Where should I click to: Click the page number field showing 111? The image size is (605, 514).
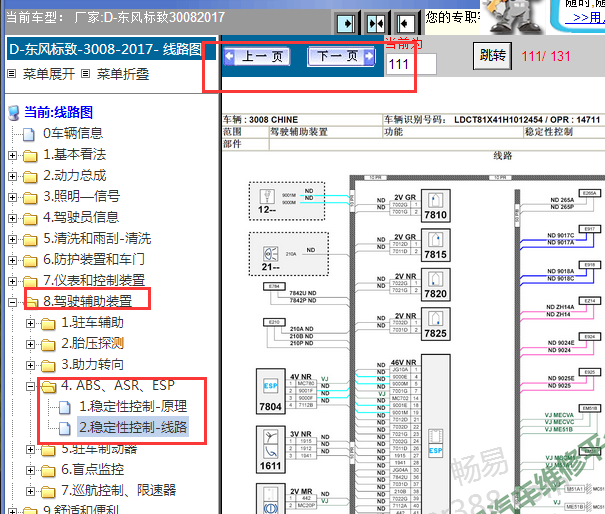[x=411, y=64]
